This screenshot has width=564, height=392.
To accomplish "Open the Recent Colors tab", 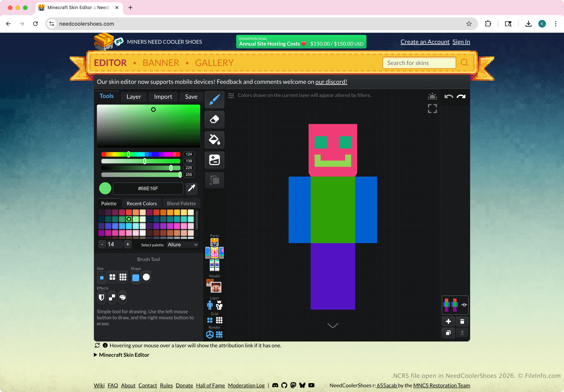I will 142,204.
